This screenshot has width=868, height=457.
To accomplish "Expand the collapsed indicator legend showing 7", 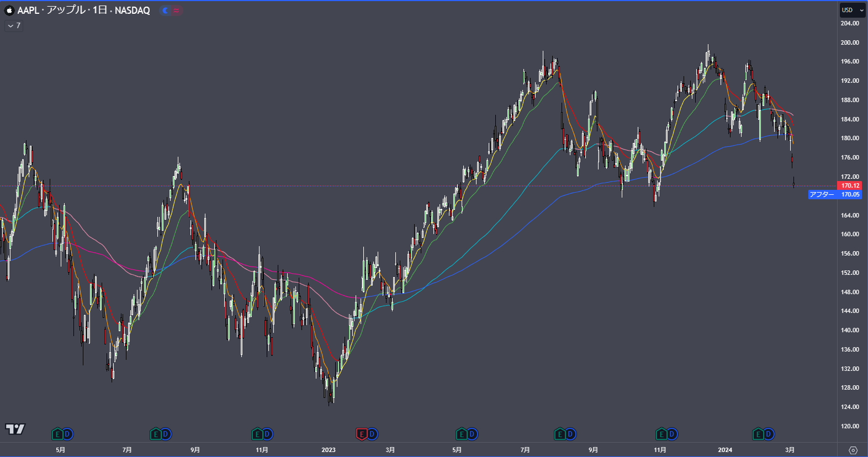I will click(x=14, y=25).
